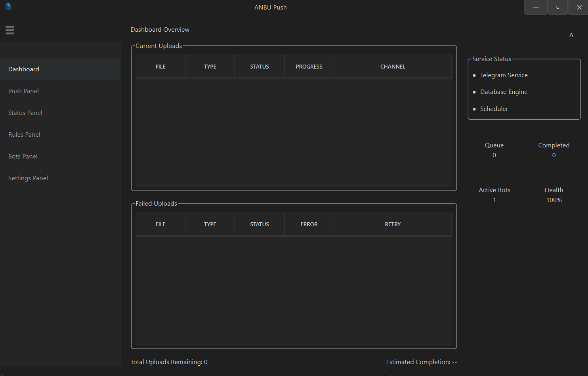Click the Scheduler status indicator dot
588x376 pixels.
click(x=474, y=109)
